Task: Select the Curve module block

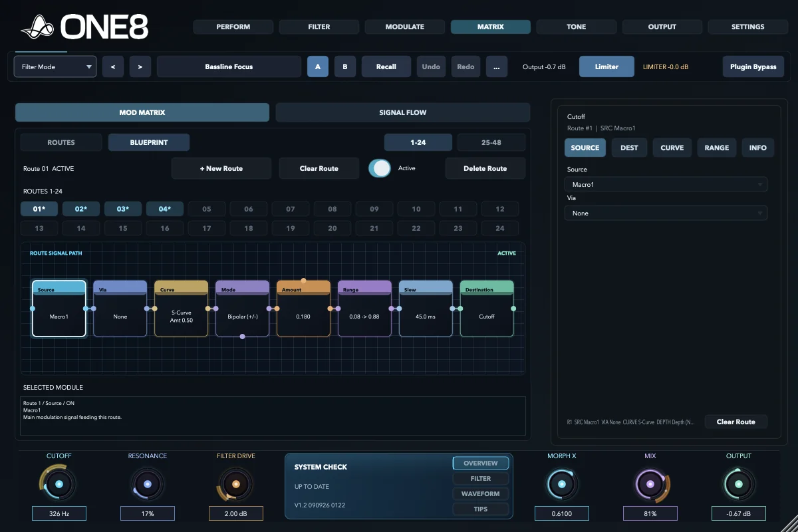Action: click(182, 309)
